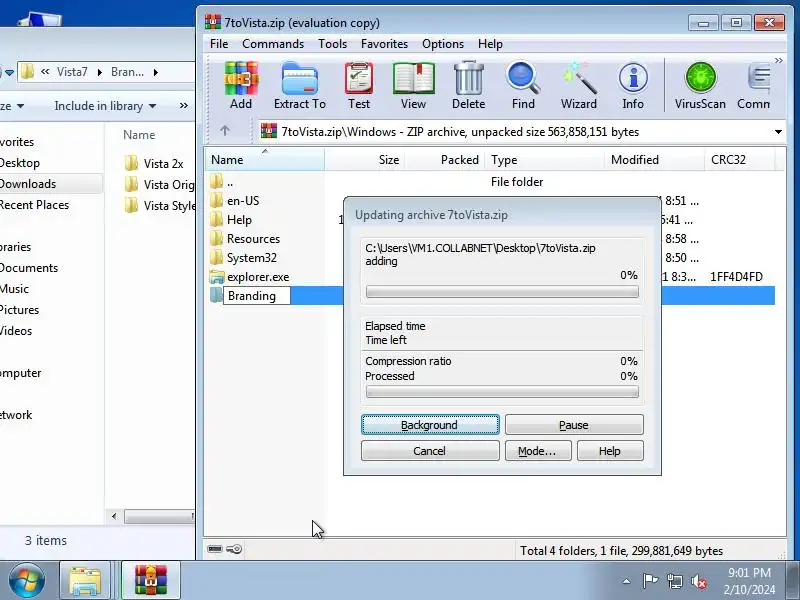Click the Processed total progress bar
800x600 pixels.
click(x=502, y=392)
